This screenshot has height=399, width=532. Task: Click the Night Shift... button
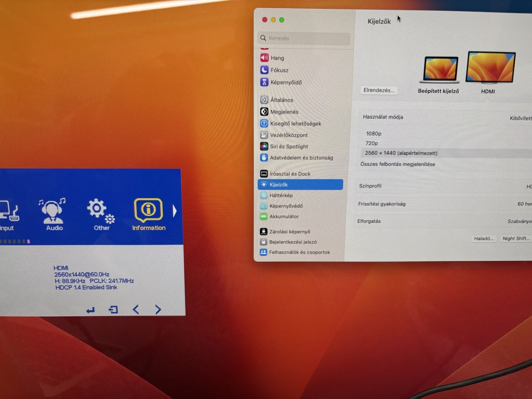516,239
